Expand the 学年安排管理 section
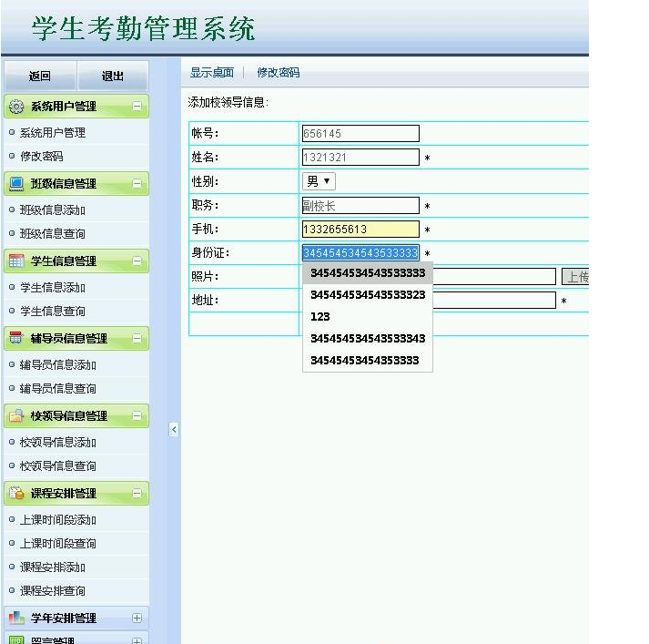Image resolution: width=649 pixels, height=644 pixels. tap(137, 618)
